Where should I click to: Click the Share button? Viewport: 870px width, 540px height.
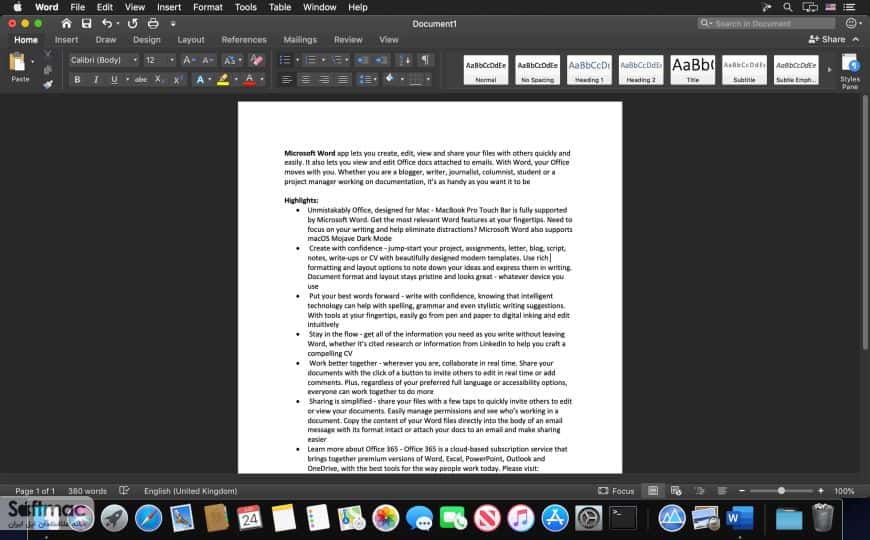827,39
